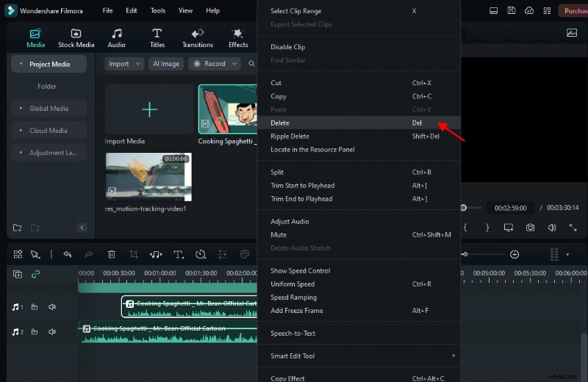Select Cut in the context menu
Viewport: 588px width, 382px height.
point(359,83)
